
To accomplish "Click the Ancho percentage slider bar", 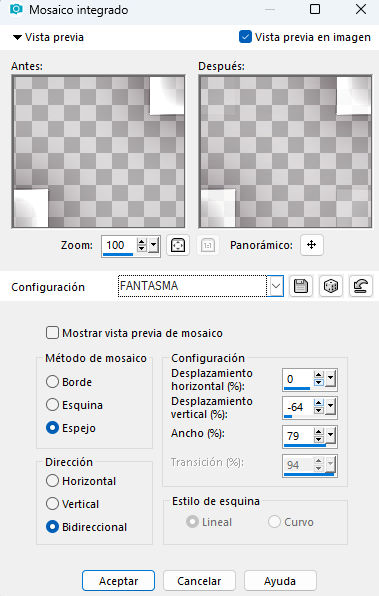I will click(x=305, y=445).
